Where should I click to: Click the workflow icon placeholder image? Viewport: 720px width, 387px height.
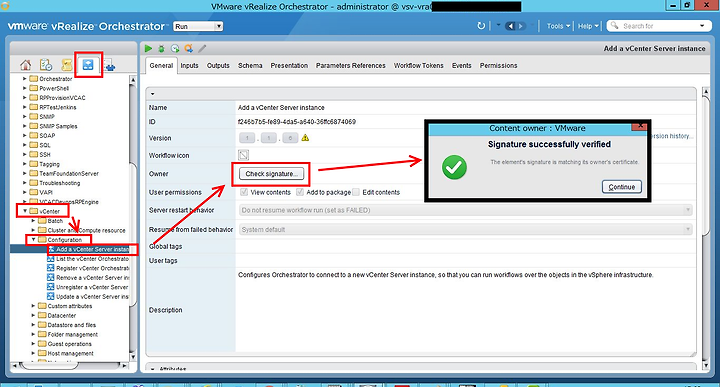tap(243, 155)
